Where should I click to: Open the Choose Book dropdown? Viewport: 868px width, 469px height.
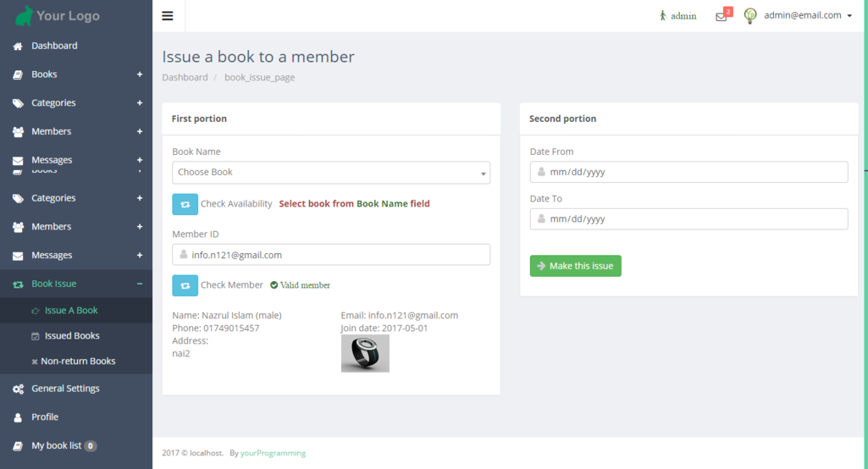coord(330,172)
